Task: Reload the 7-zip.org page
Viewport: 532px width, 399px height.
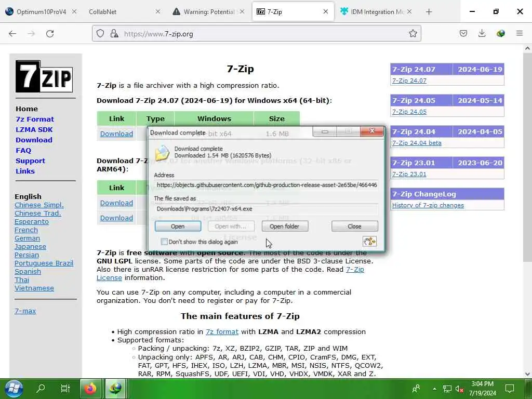Action: pos(50,34)
